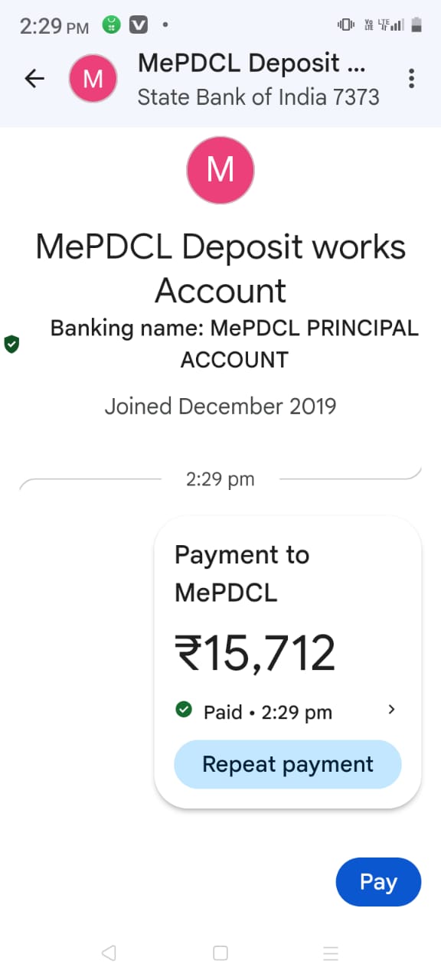Open the ₹15,712 payment amount
The width and height of the screenshot is (441, 980).
point(256,653)
